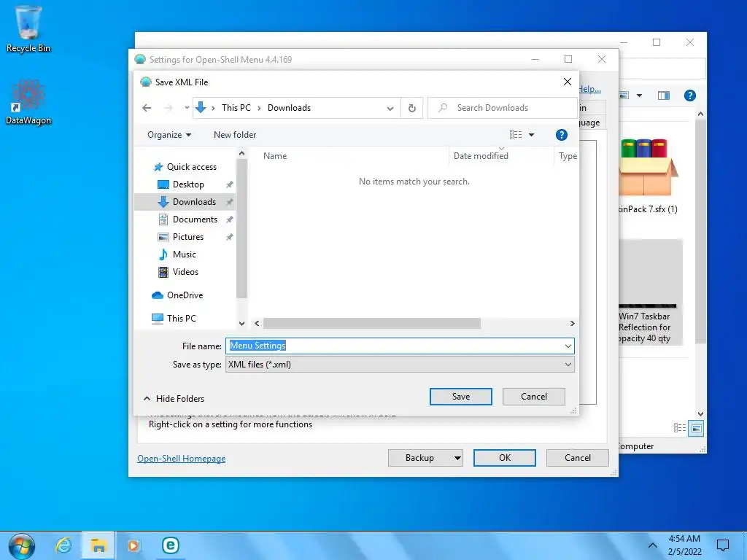Open the DataWagon desktop shortcut
Screen dimensions: 747x560
28,102
